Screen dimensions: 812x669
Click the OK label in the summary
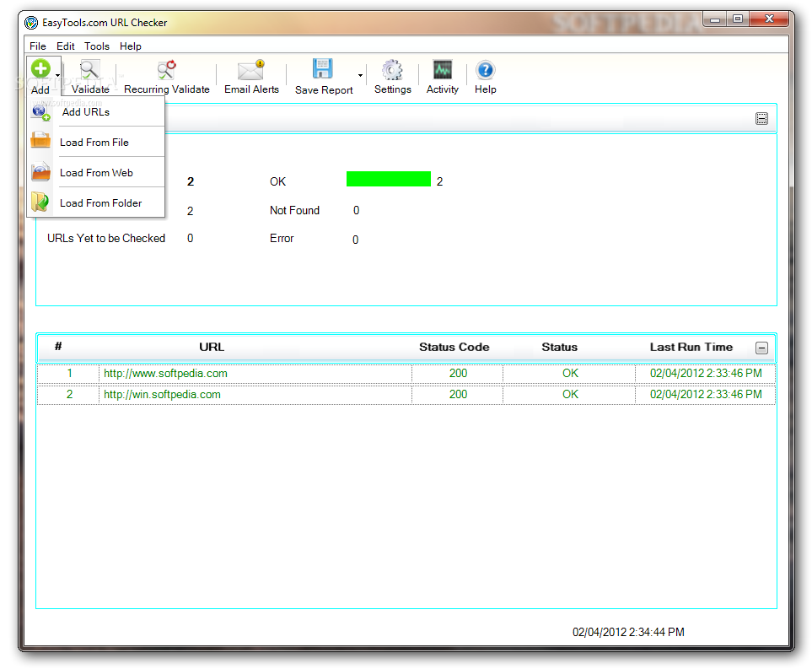tap(277, 182)
